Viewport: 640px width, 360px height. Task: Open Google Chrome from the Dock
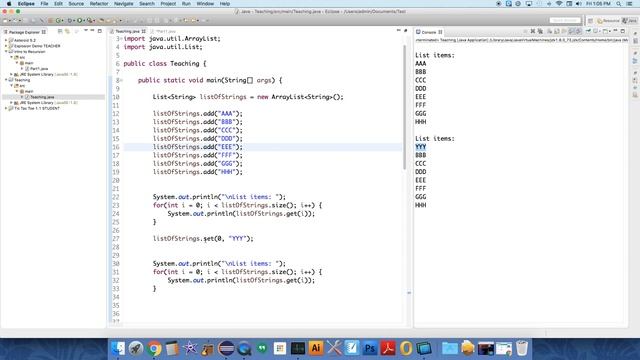click(154, 348)
